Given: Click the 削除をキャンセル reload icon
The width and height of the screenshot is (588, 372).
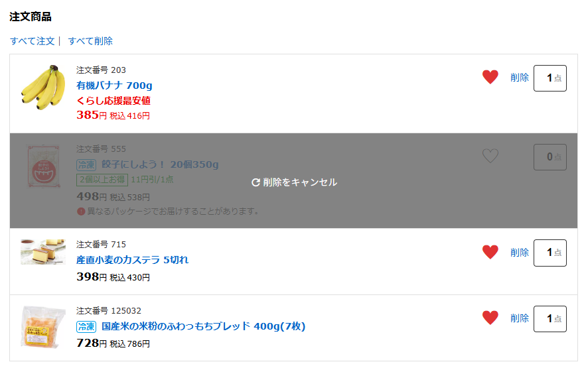Looking at the screenshot, I should tap(256, 182).
